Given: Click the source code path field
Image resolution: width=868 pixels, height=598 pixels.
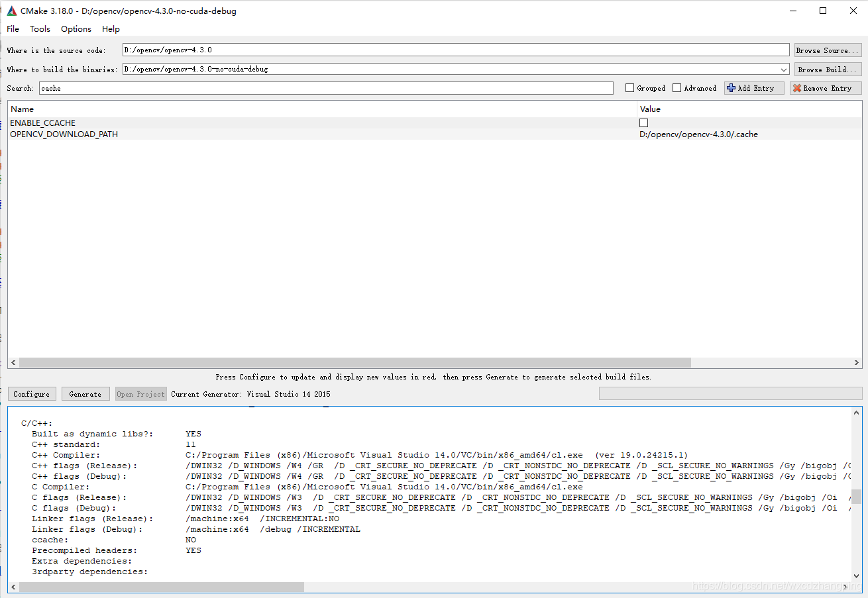Looking at the screenshot, I should [x=456, y=50].
